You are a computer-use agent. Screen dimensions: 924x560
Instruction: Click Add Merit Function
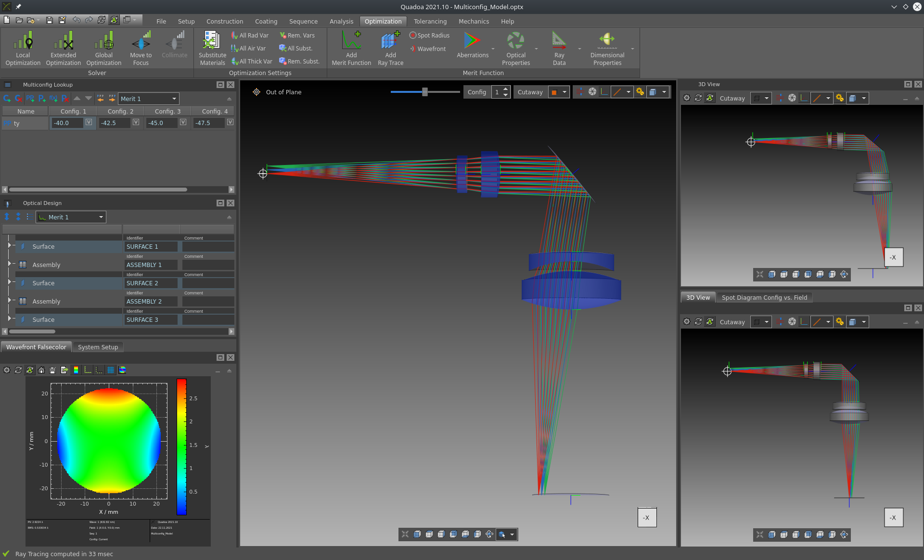point(351,48)
